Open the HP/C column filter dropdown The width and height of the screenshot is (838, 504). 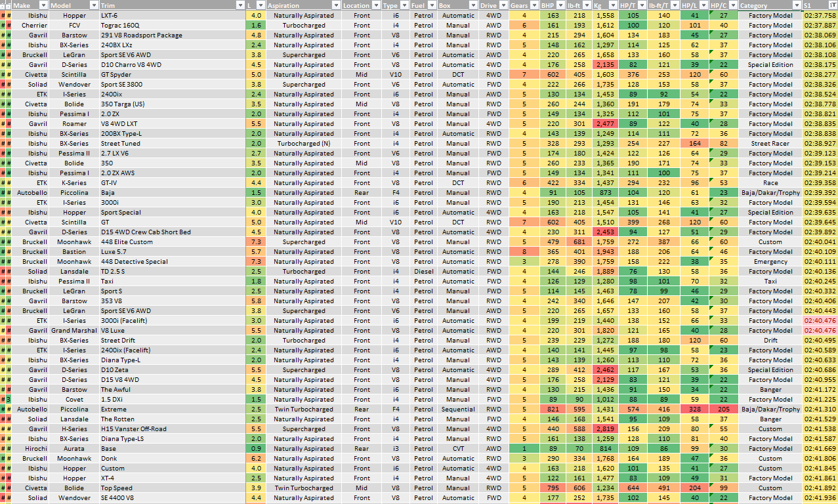click(732, 5)
